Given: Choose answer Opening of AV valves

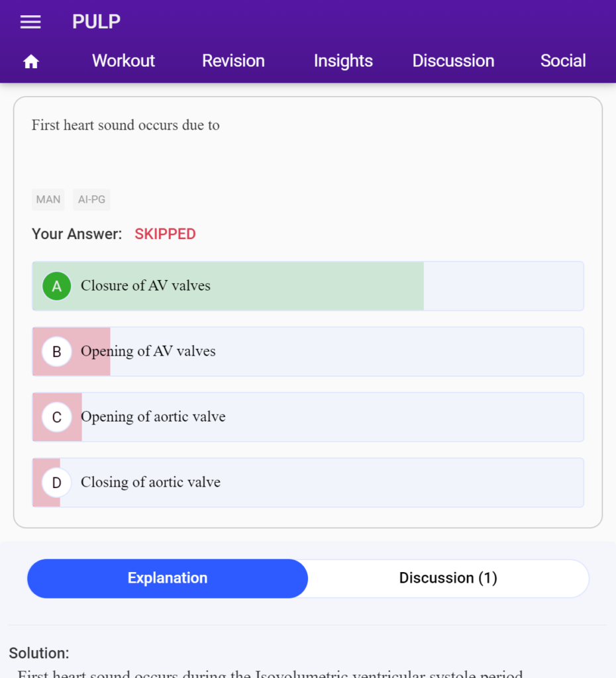Looking at the screenshot, I should click(x=308, y=352).
